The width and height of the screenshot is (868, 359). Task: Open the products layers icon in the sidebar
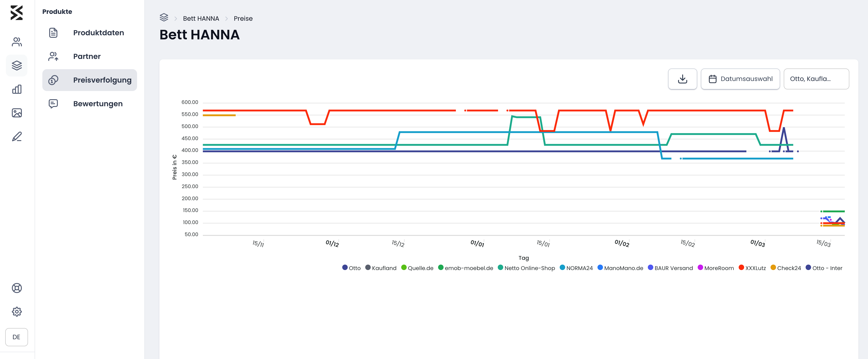point(17,65)
